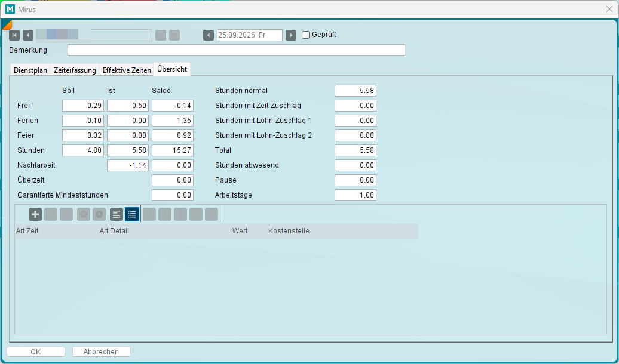Click previous-row navigation icon in entry toolbar
The width and height of the screenshot is (619, 364).
pyautogui.click(x=165, y=214)
